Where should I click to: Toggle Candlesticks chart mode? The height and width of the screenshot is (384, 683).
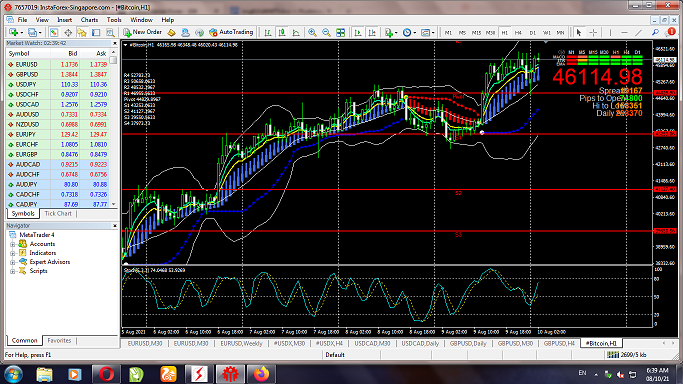pyautogui.click(x=282, y=32)
